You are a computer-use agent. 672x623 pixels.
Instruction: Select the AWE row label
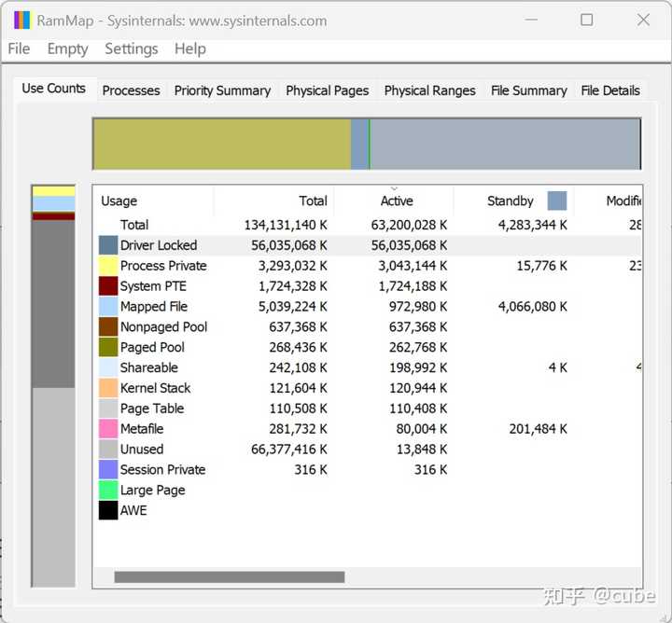[133, 510]
